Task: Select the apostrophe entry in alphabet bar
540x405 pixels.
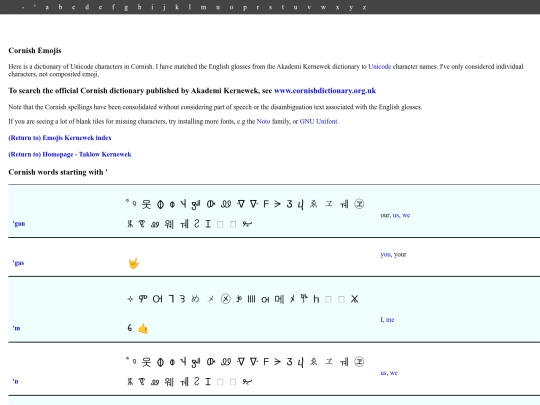Action: (34, 6)
